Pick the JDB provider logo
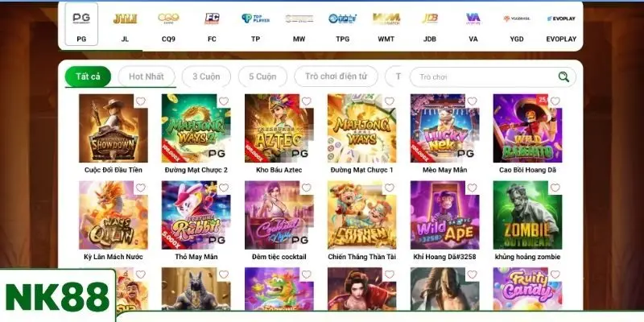 pyautogui.click(x=430, y=24)
